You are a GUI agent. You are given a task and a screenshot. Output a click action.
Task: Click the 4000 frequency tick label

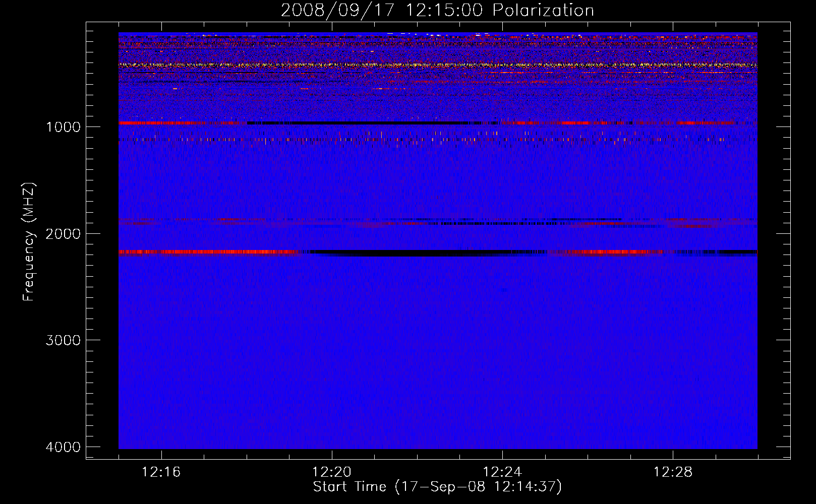[x=63, y=447]
